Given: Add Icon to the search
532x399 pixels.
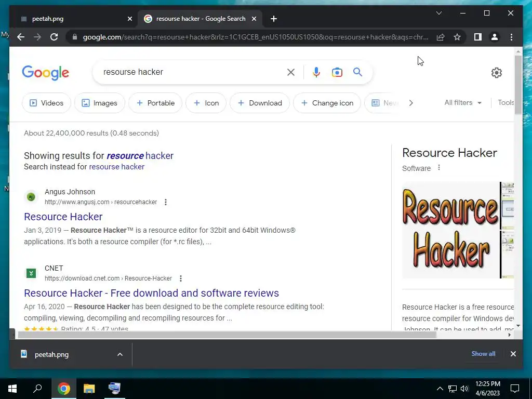Looking at the screenshot, I should (x=206, y=103).
